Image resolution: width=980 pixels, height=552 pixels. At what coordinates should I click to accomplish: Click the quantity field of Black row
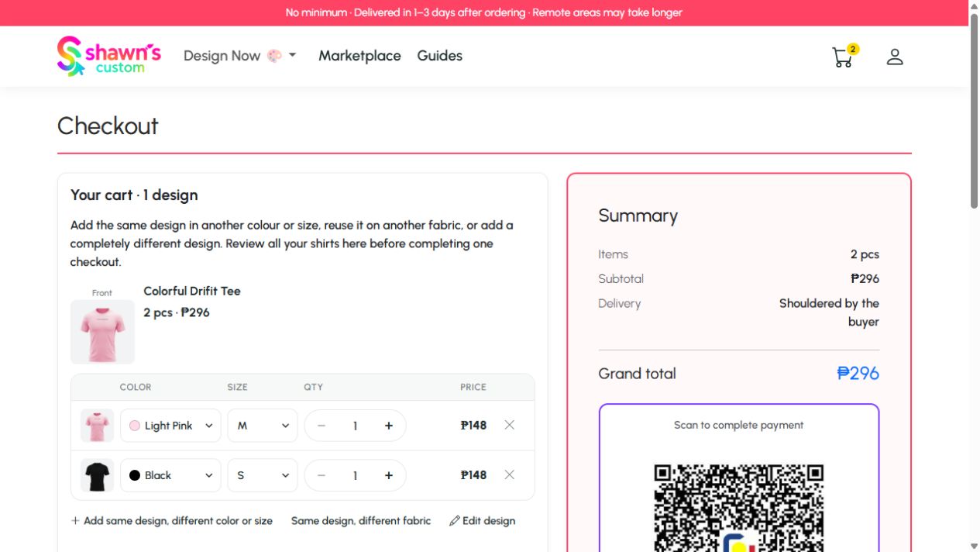pos(355,475)
